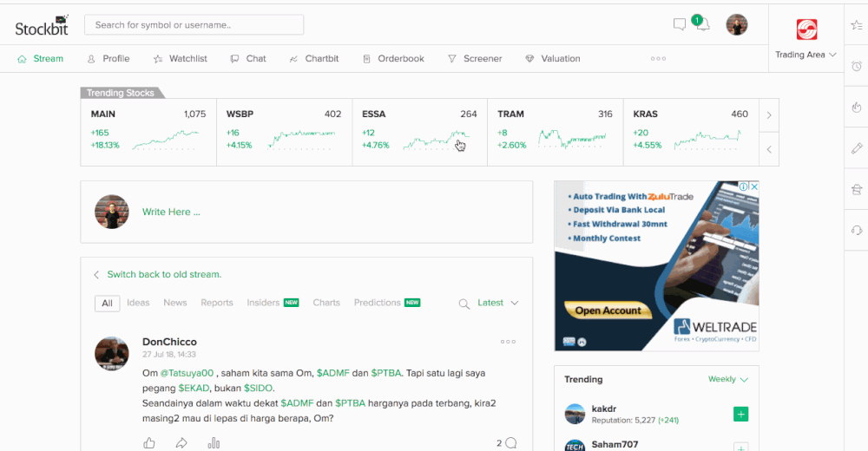
Task: Click Open Account in Weltrade ad
Action: click(x=608, y=310)
